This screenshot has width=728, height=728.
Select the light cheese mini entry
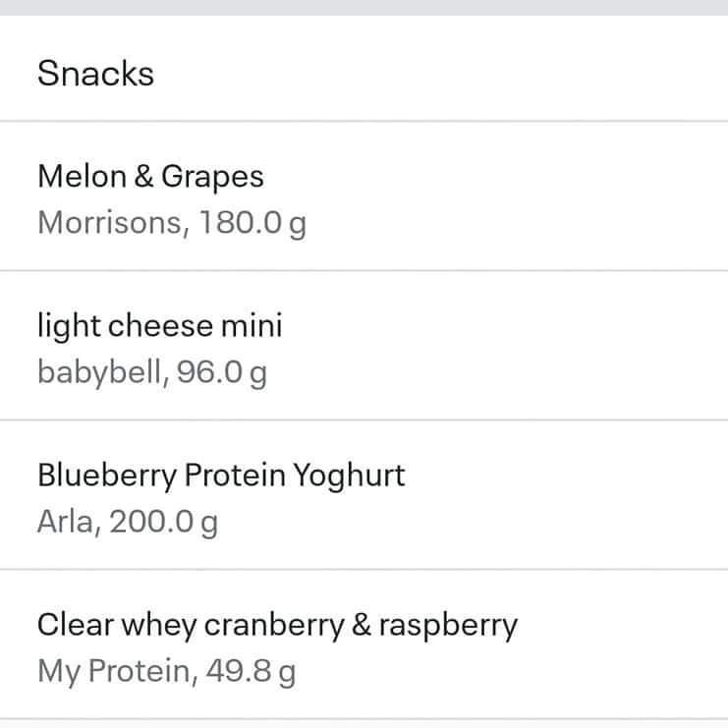point(364,346)
